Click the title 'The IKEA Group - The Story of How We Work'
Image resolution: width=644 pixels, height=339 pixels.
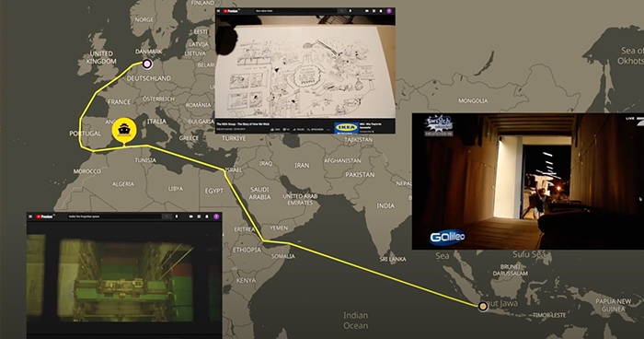tap(243, 124)
